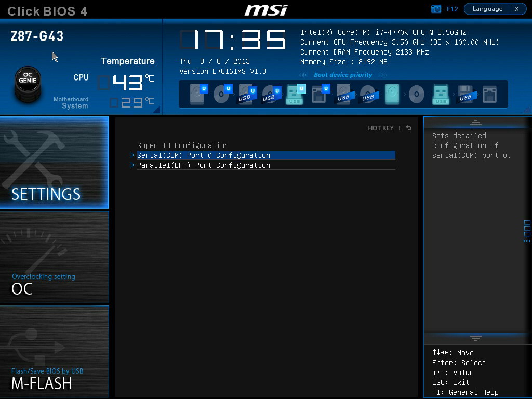Click the Click BIOS 4 title
The width and height of the screenshot is (532, 399).
47,11
